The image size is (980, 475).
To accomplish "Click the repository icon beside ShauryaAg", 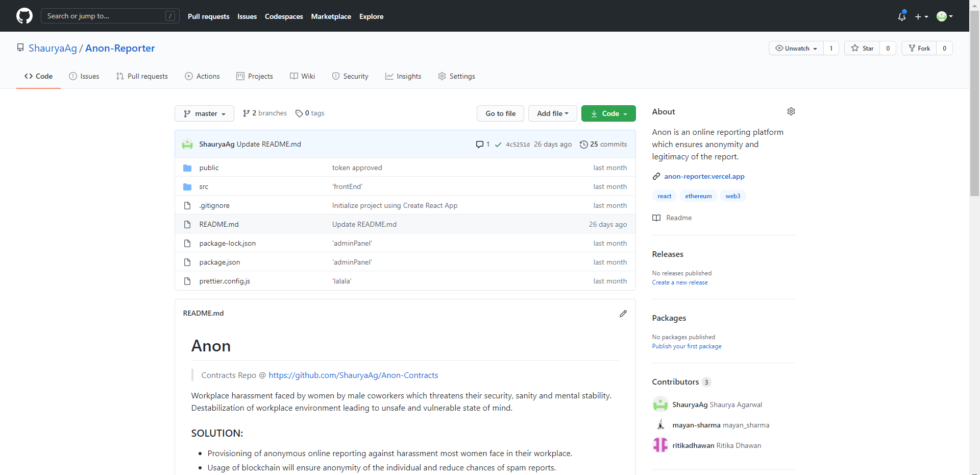I will (20, 47).
